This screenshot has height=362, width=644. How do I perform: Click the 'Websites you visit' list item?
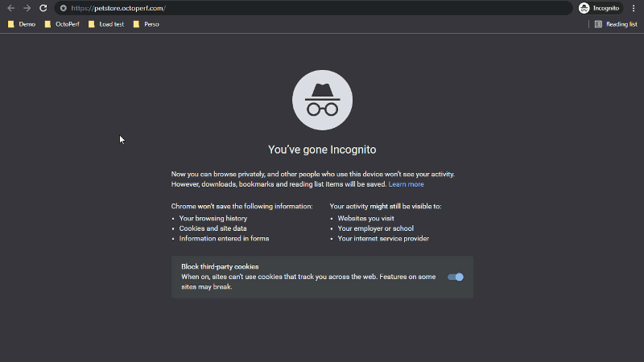[x=365, y=218]
